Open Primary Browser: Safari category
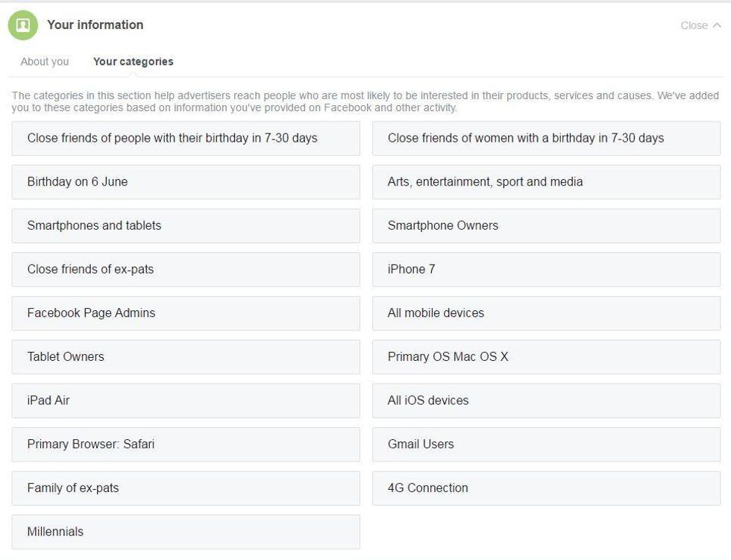 186,445
